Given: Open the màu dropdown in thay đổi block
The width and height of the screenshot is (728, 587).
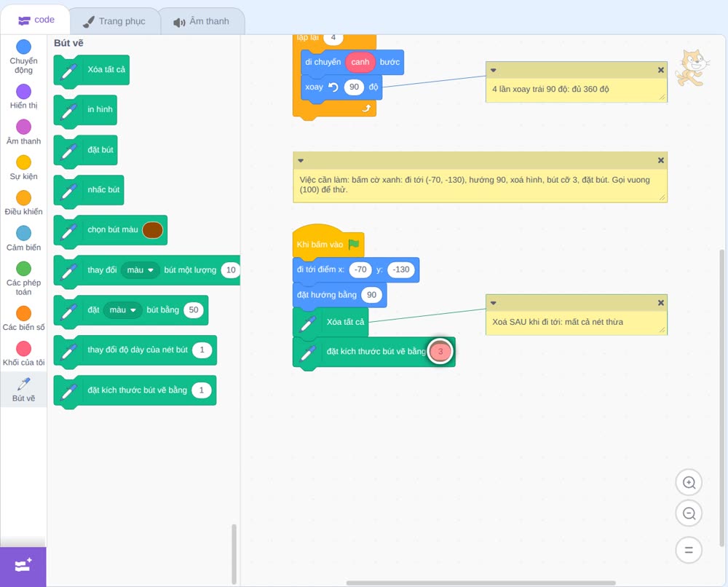Looking at the screenshot, I should [x=141, y=269].
